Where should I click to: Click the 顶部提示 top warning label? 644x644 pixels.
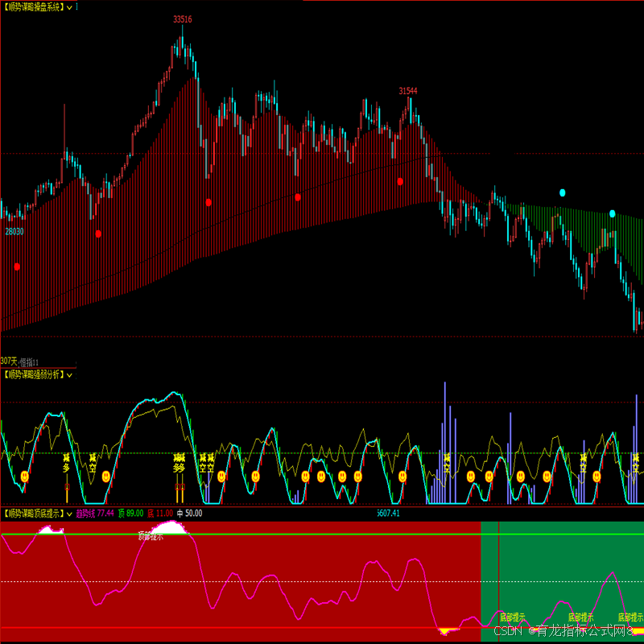[151, 536]
